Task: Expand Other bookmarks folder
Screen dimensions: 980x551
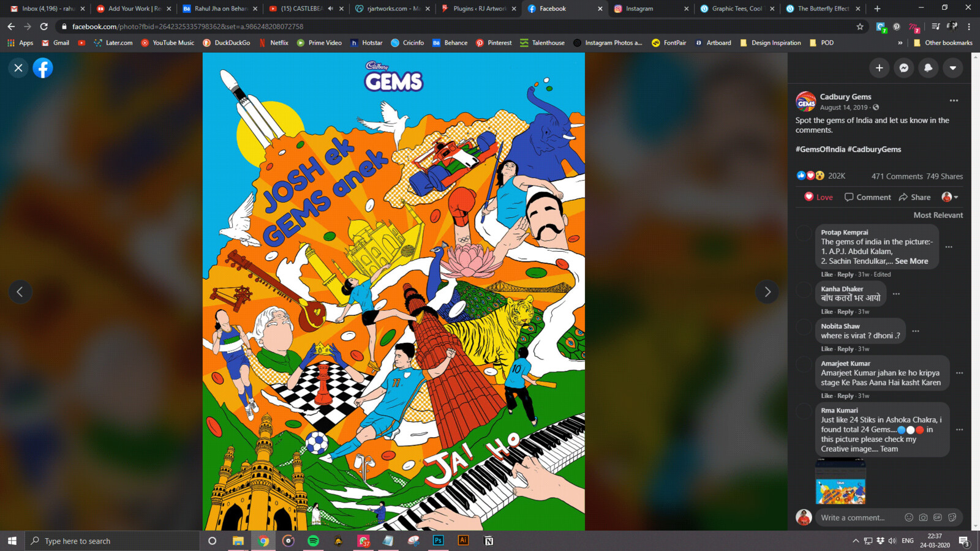Action: 943,43
